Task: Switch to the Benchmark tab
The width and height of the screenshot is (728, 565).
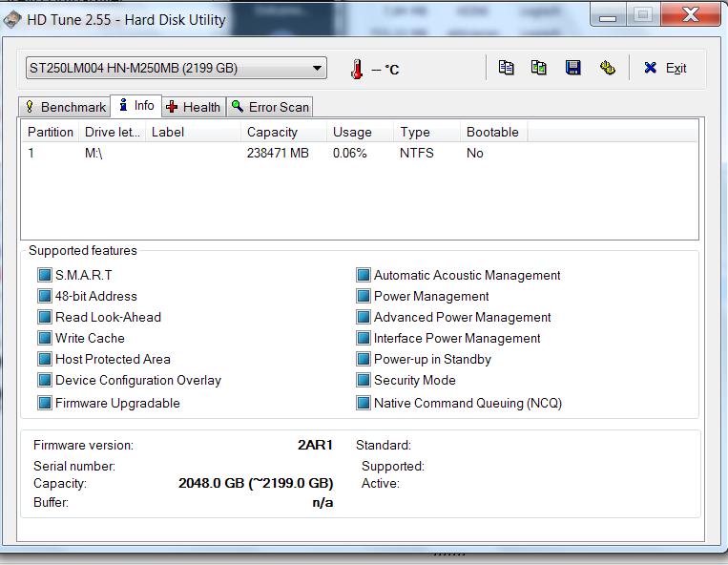Action: pyautogui.click(x=65, y=107)
